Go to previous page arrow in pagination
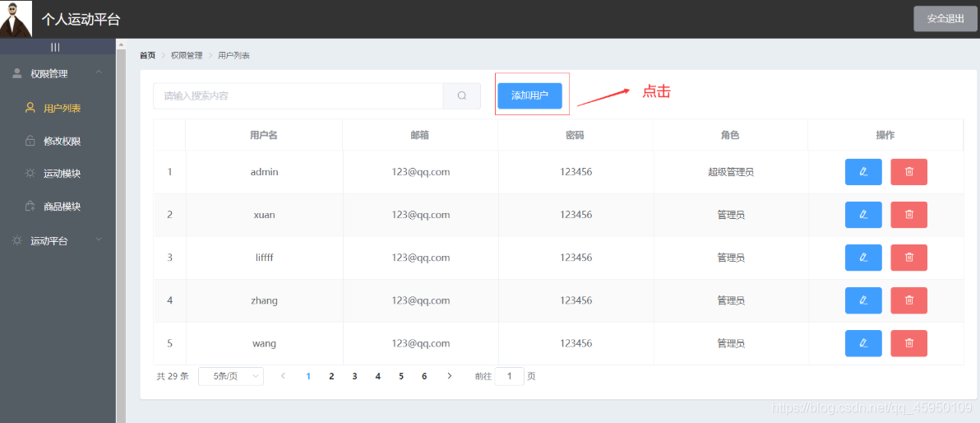980x423 pixels. pos(283,376)
